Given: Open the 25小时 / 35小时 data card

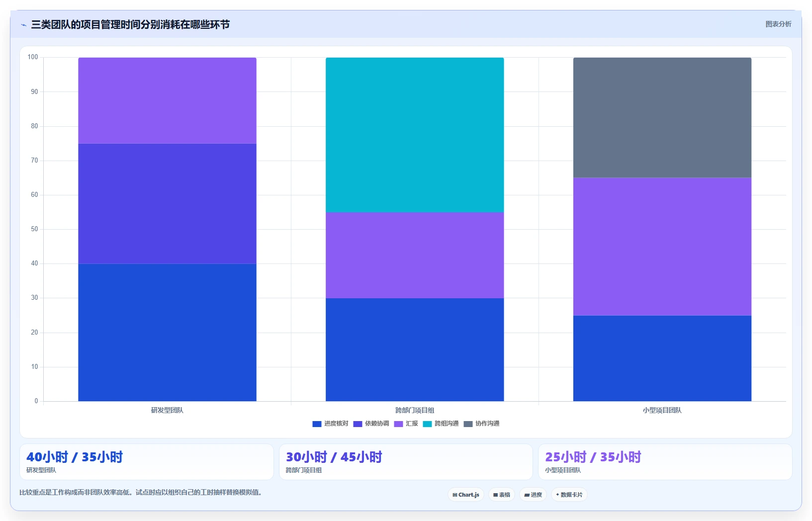Looking at the screenshot, I should tap(665, 462).
